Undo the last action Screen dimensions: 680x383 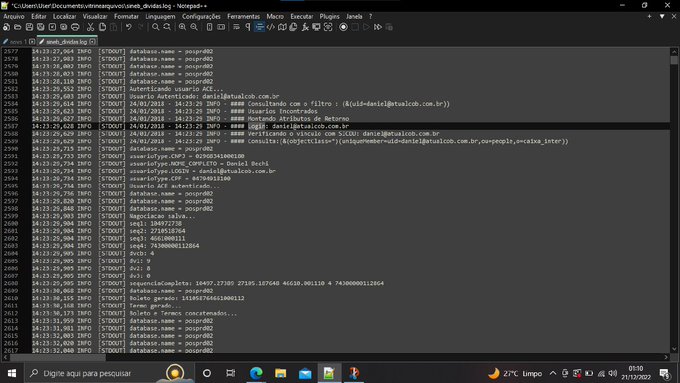click(129, 27)
